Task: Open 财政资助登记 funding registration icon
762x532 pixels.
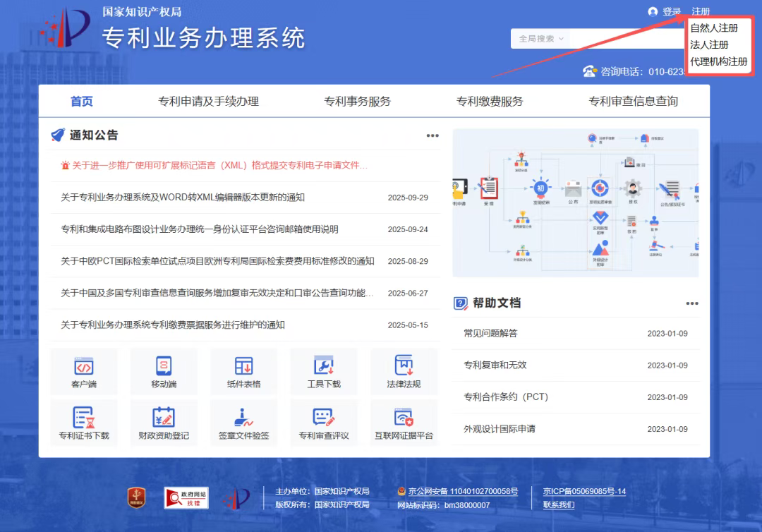Action: (164, 423)
